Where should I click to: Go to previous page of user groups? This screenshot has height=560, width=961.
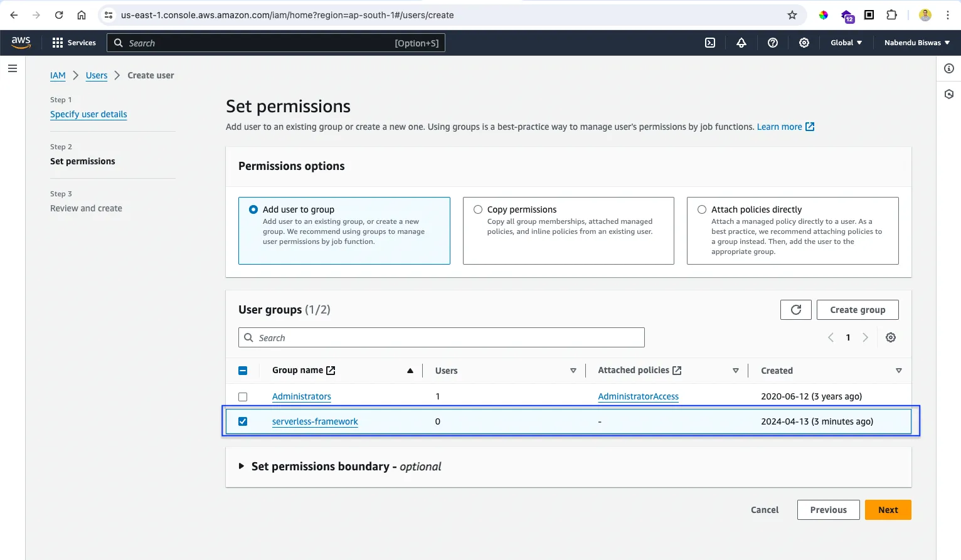tap(831, 337)
